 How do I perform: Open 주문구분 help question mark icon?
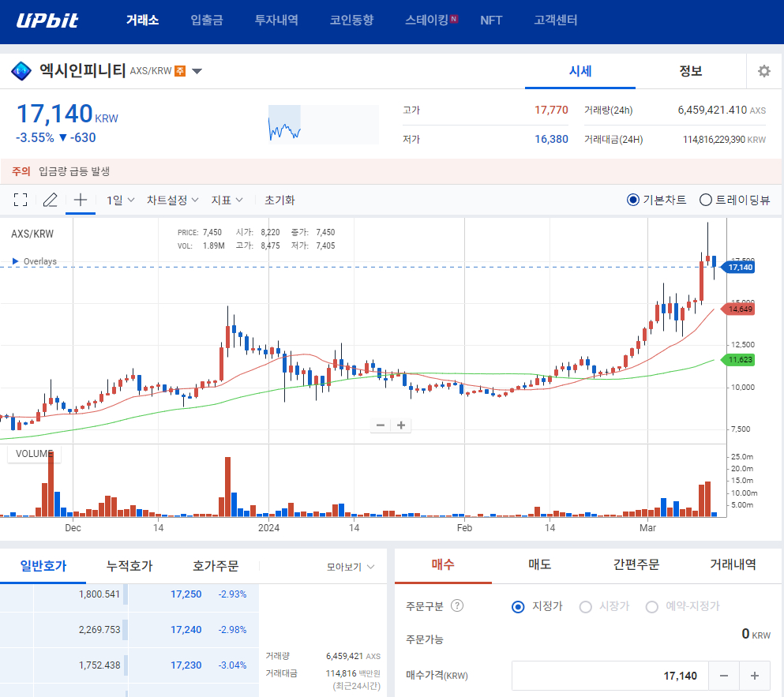[457, 605]
